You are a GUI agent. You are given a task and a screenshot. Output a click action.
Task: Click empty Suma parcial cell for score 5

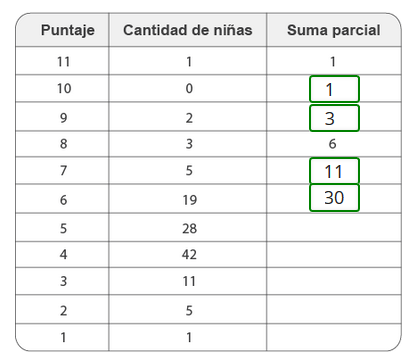pos(334,227)
